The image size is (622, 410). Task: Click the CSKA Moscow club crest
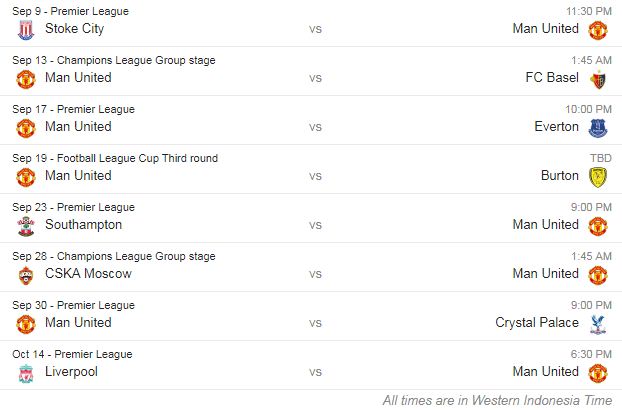tap(25, 275)
